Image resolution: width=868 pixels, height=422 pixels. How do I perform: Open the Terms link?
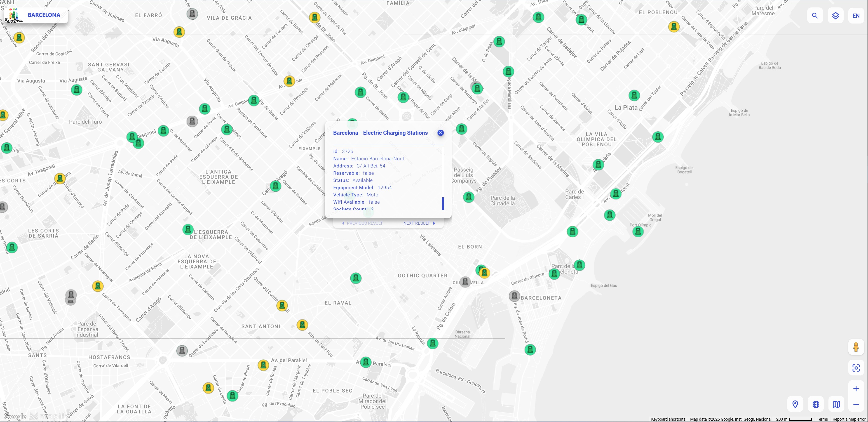(822, 419)
